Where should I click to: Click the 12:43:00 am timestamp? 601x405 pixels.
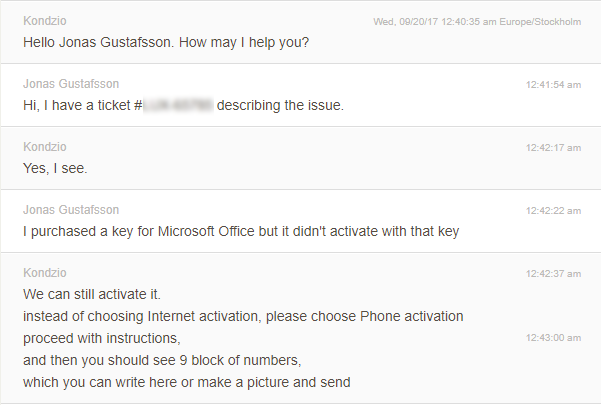point(553,338)
